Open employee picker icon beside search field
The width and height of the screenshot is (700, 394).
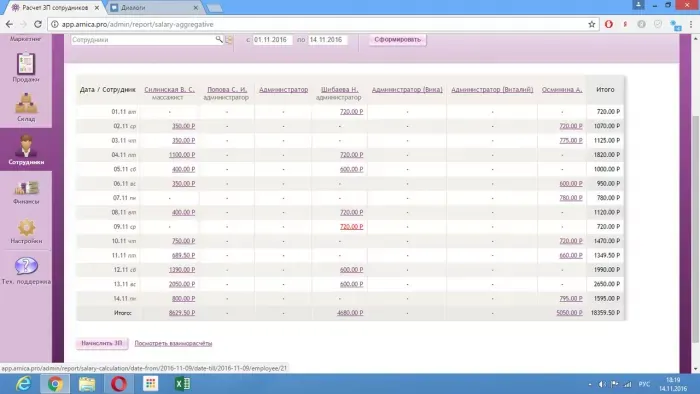coord(229,40)
